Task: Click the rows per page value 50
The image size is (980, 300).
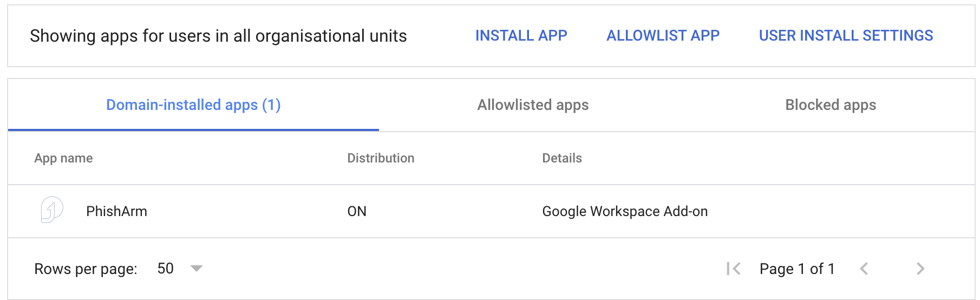Action: pyautogui.click(x=165, y=269)
